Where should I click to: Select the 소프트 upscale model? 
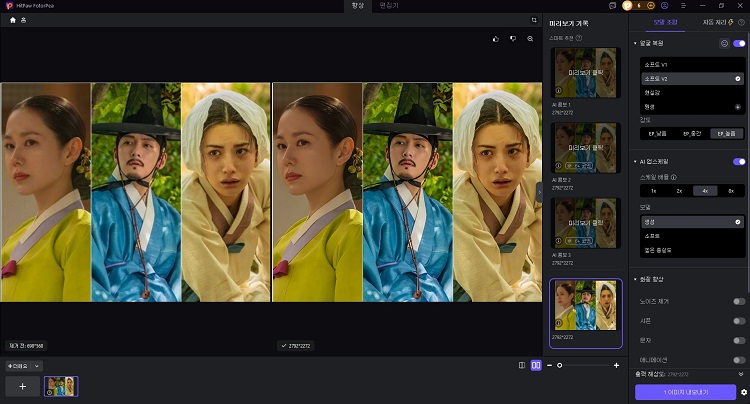point(692,236)
